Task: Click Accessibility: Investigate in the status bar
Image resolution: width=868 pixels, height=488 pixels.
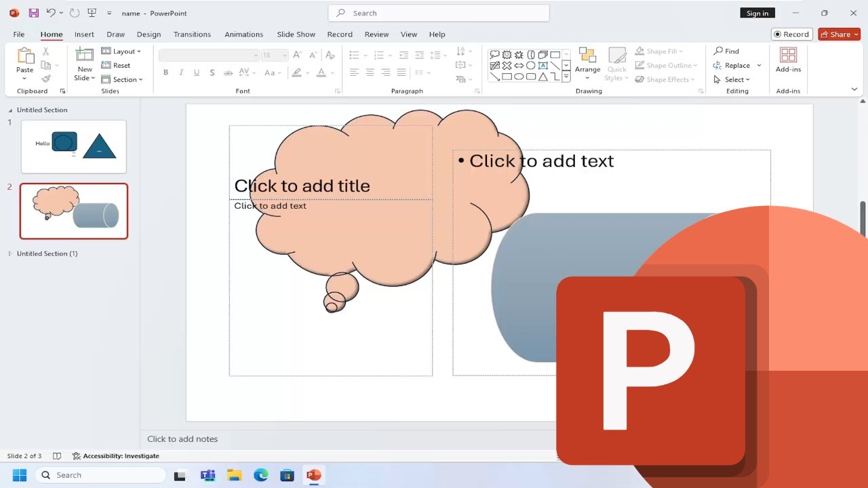Action: pyautogui.click(x=116, y=456)
